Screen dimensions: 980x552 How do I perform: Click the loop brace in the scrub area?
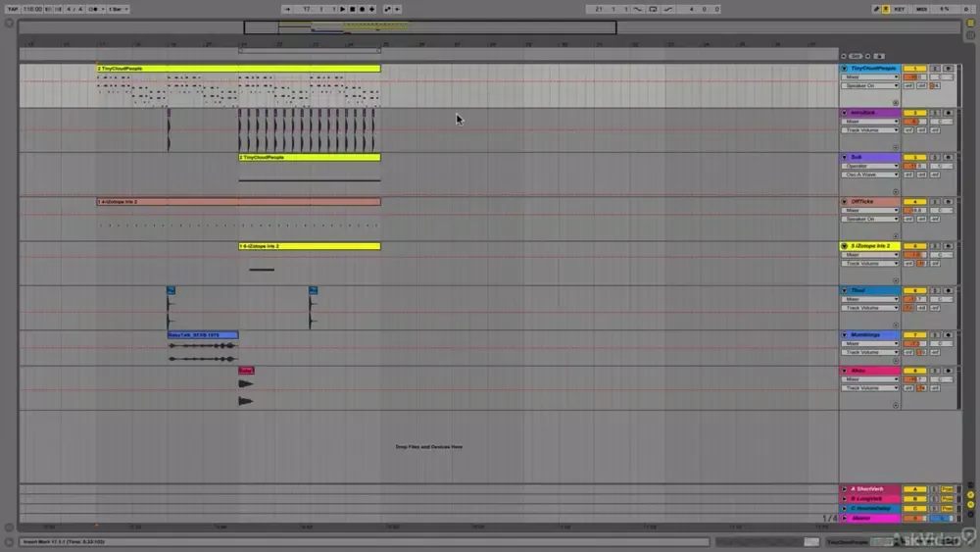pyautogui.click(x=310, y=51)
